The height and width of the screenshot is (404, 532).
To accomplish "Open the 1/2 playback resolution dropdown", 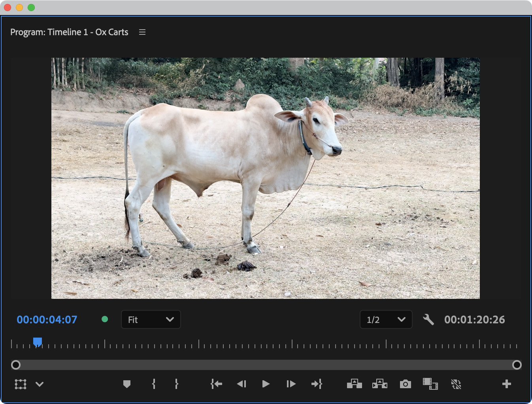I will click(x=386, y=319).
